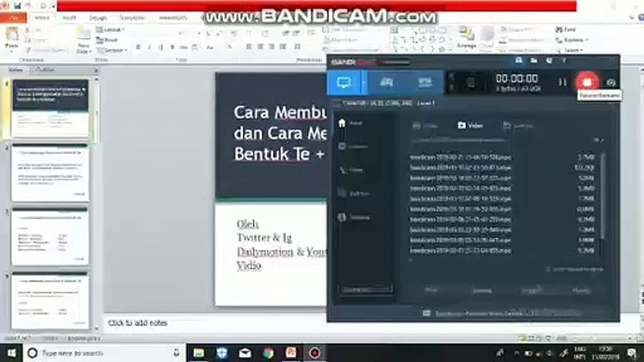Switch to Video tab in Bandicam home

click(x=470, y=126)
